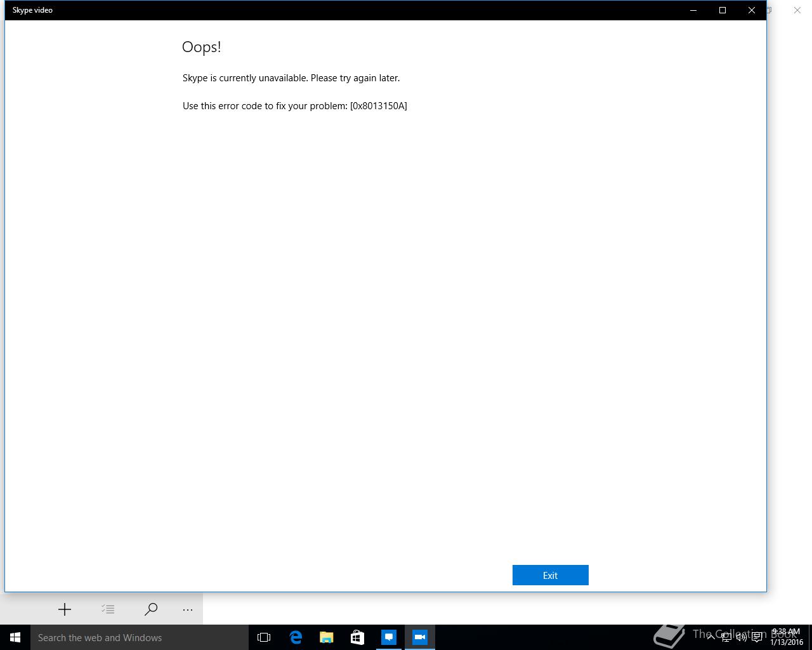Click the blue Exit button
The height and width of the screenshot is (650, 812).
pyautogui.click(x=550, y=575)
